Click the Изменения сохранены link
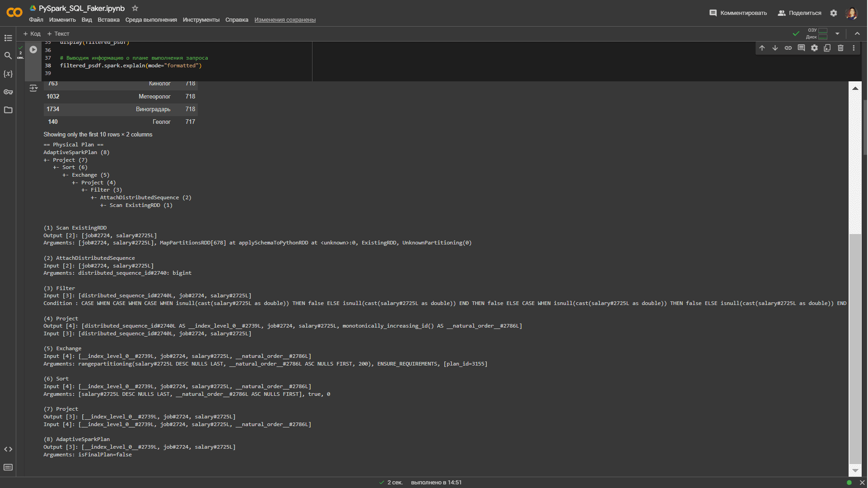 [x=285, y=20]
